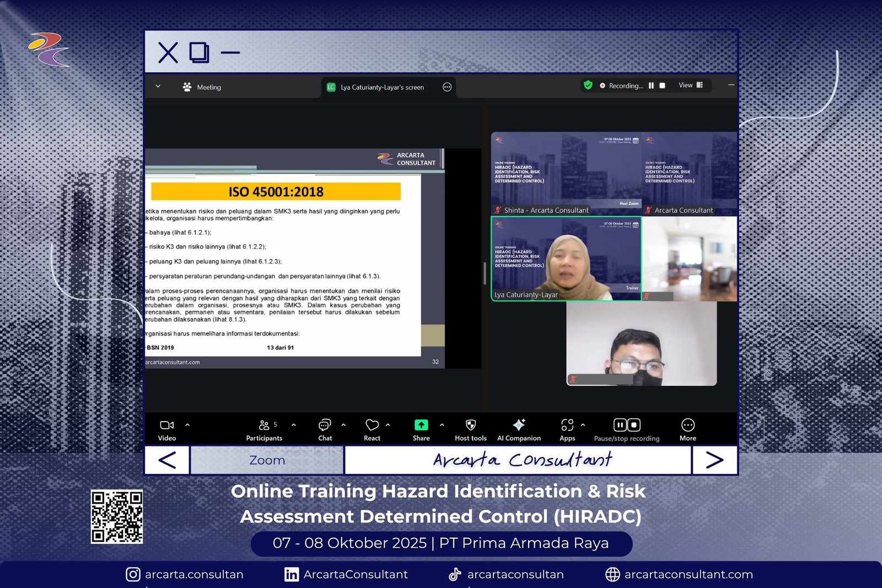The width and height of the screenshot is (882, 588).
Task: Select Lya Caturianty-Layar video thumbnail
Action: pos(566,259)
